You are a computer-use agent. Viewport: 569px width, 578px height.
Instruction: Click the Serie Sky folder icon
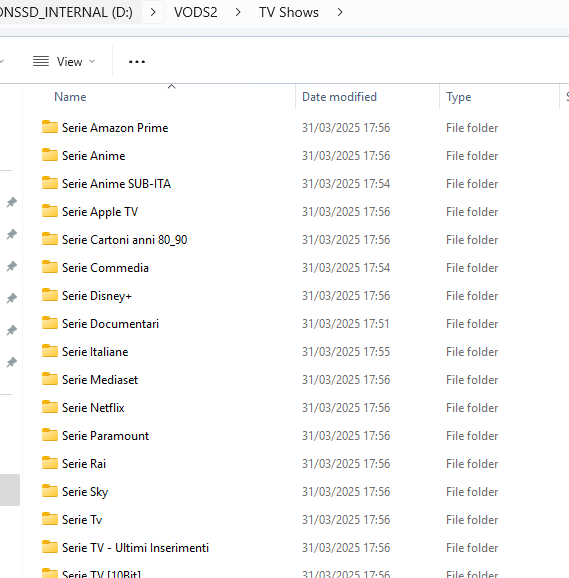(50, 491)
